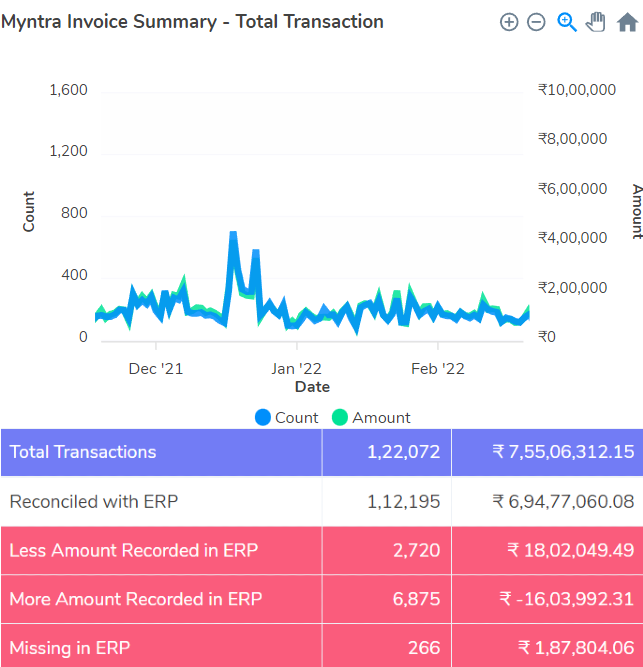The image size is (643, 667).
Task: Click the chart zoom in plus icon
Action: click(509, 22)
